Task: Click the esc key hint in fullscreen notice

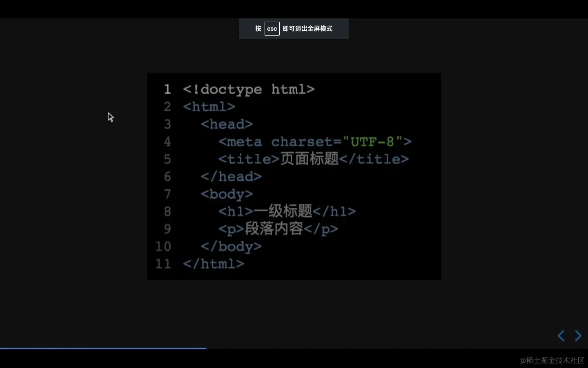Action: 272,29
